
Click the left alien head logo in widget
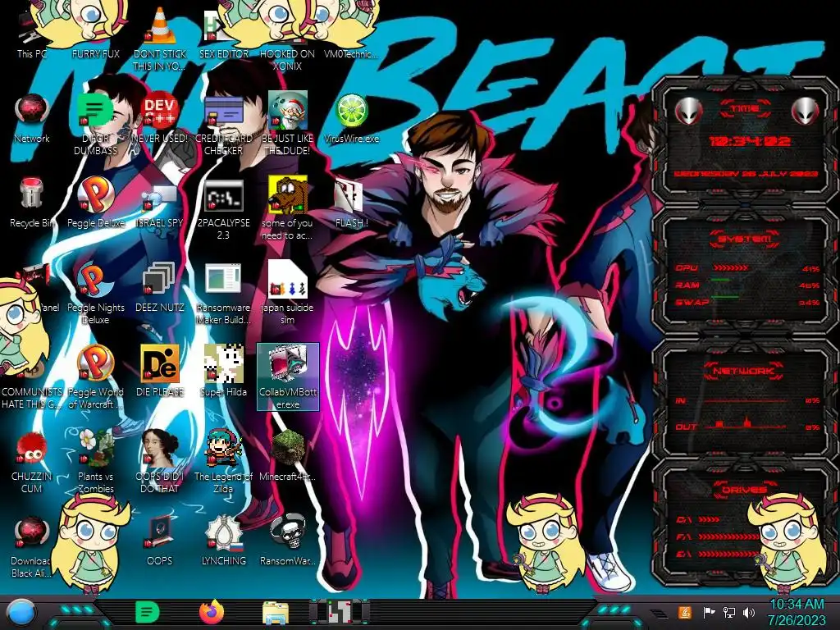point(689,112)
